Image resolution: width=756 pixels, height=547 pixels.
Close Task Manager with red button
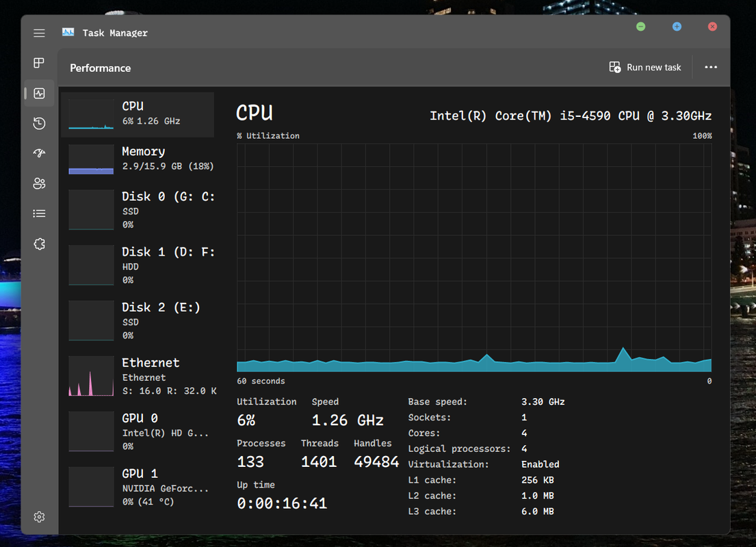pos(712,27)
